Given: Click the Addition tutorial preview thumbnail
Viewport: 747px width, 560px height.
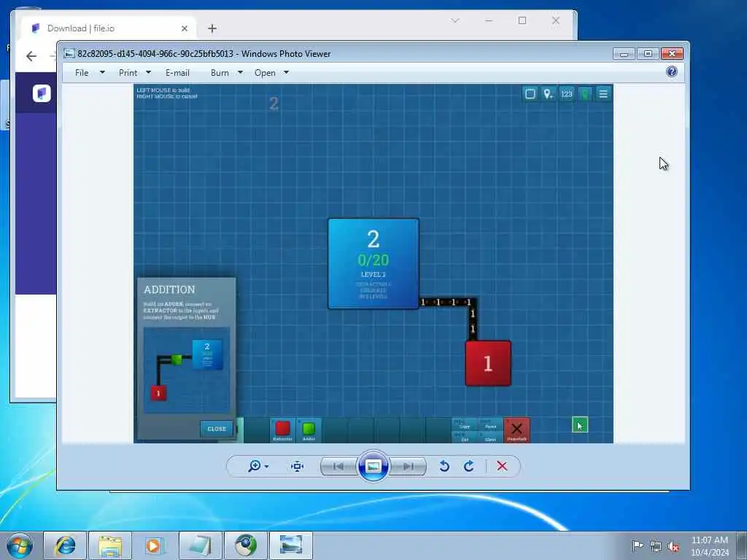Looking at the screenshot, I should click(187, 370).
